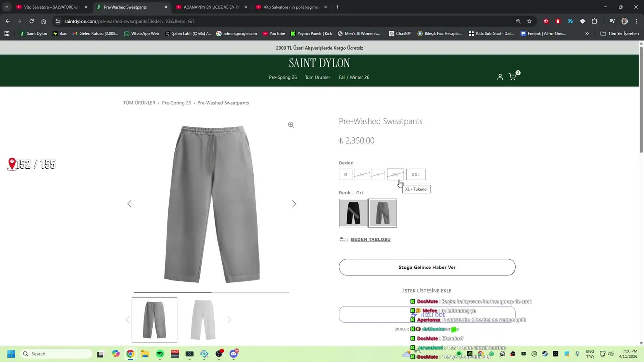Reload the page in Chrome
Image resolution: width=644 pixels, height=362 pixels.
click(31, 21)
